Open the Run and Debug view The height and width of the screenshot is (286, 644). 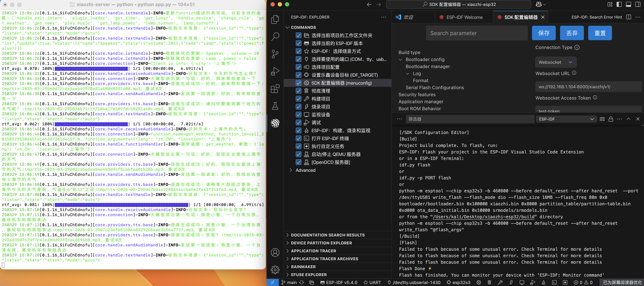click(x=275, y=71)
